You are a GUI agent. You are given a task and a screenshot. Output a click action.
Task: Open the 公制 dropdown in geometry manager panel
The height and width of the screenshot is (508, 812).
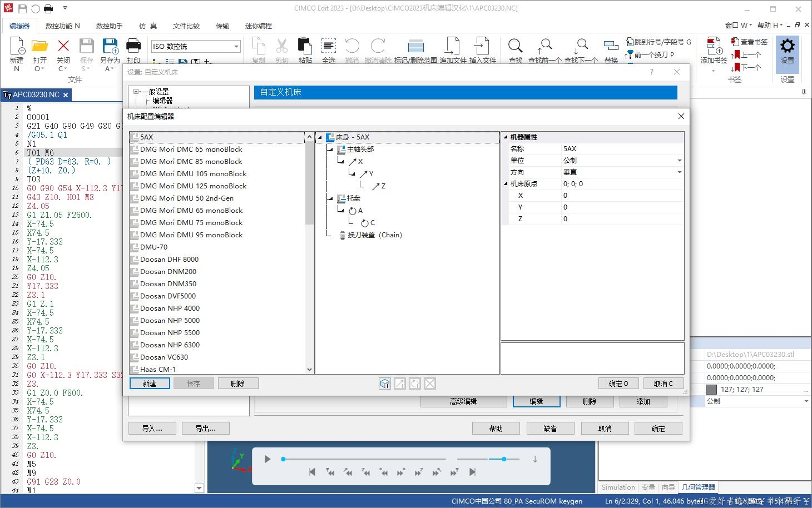tap(806, 401)
